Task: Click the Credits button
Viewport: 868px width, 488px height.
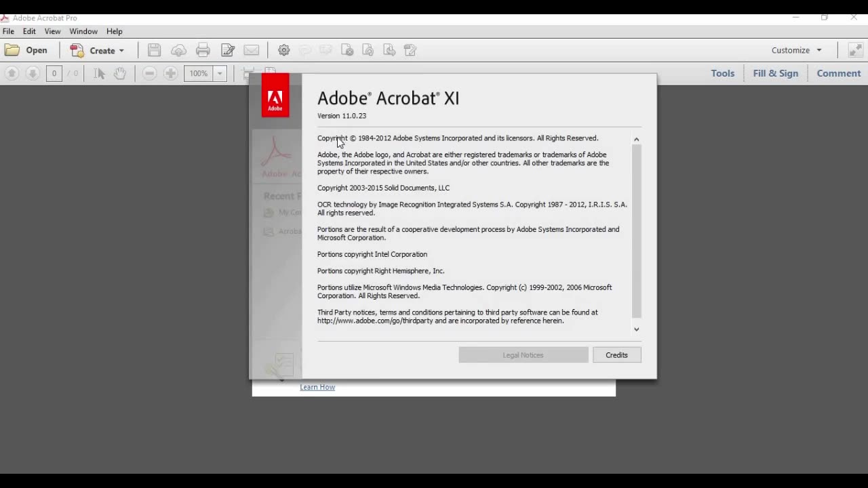Action: (x=616, y=355)
